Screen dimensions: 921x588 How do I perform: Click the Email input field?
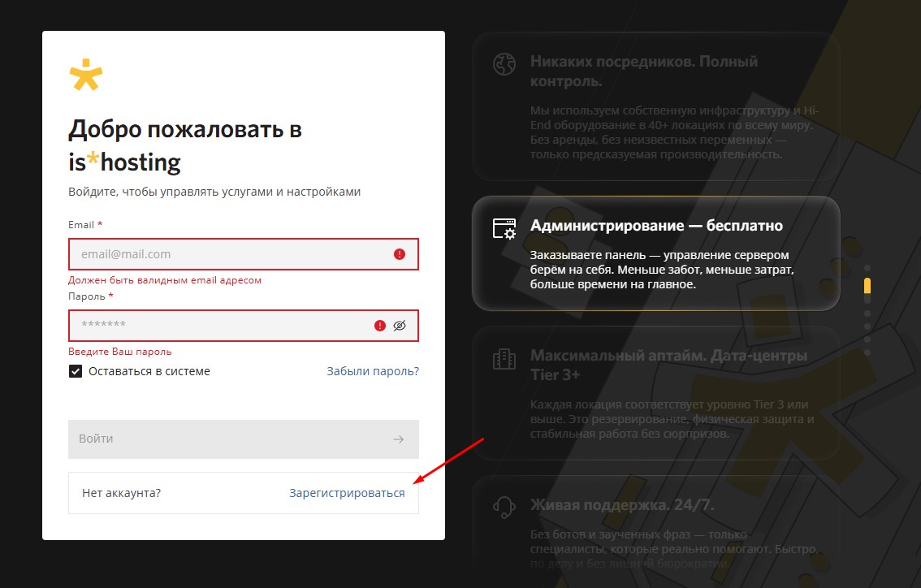[x=243, y=254]
